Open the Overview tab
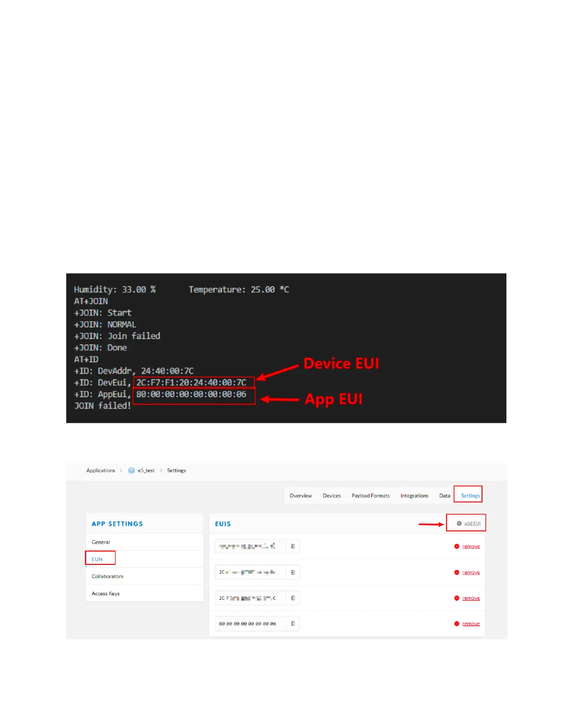 [x=301, y=496]
